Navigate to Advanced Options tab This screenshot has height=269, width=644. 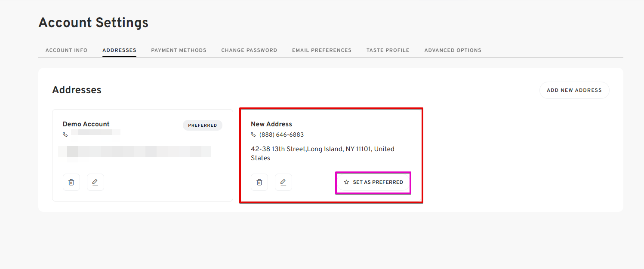pos(453,50)
